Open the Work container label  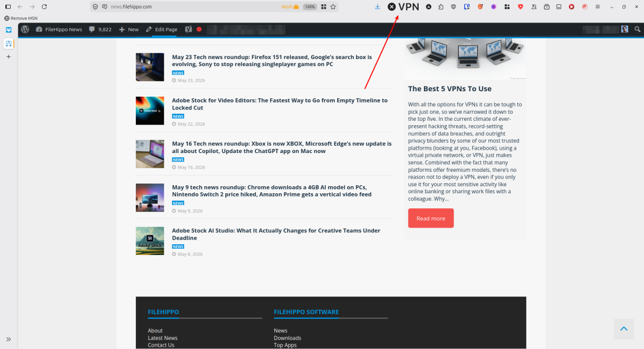(290, 6)
